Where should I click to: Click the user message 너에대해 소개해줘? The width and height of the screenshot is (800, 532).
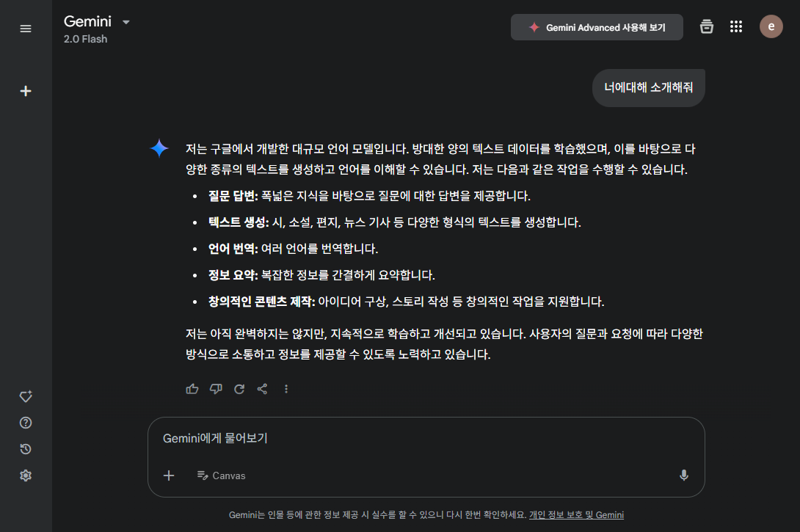click(x=649, y=88)
